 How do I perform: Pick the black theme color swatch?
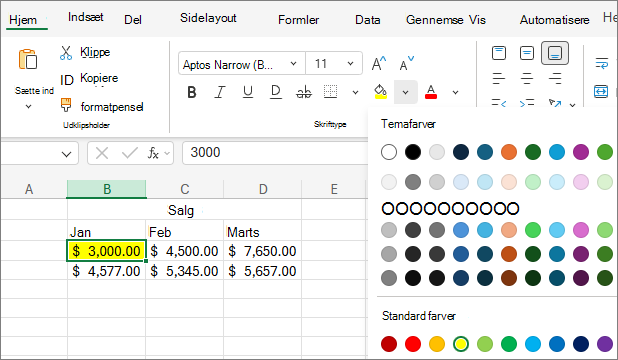(413, 152)
